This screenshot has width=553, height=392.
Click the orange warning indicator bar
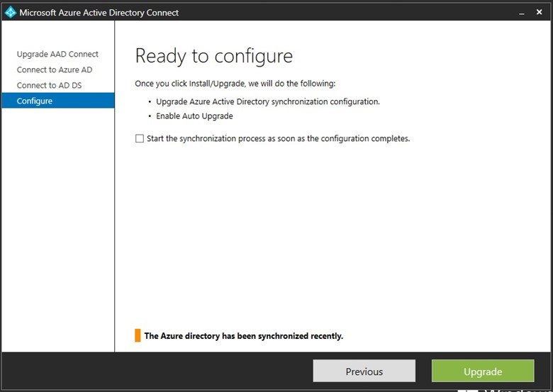(138, 335)
